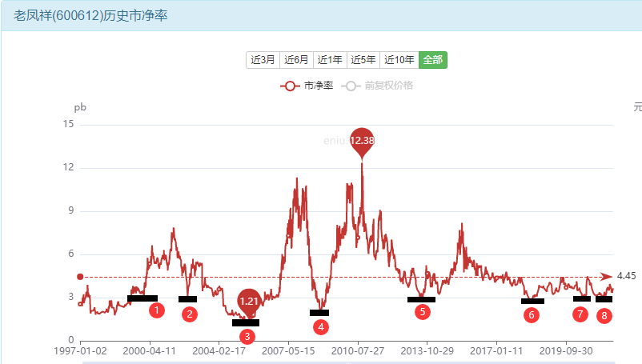The height and width of the screenshot is (364, 642).
Task: Switch to the 近5年 range
Action: [x=363, y=60]
